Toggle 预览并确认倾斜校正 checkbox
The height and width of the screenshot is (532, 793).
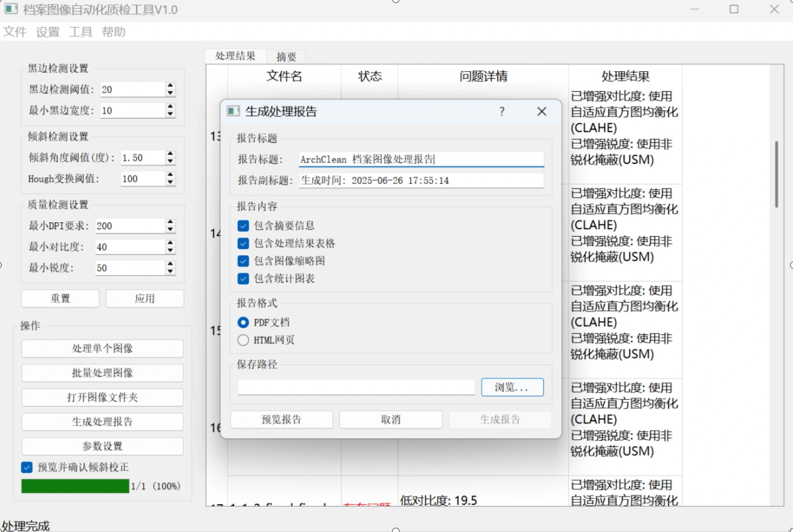click(27, 467)
